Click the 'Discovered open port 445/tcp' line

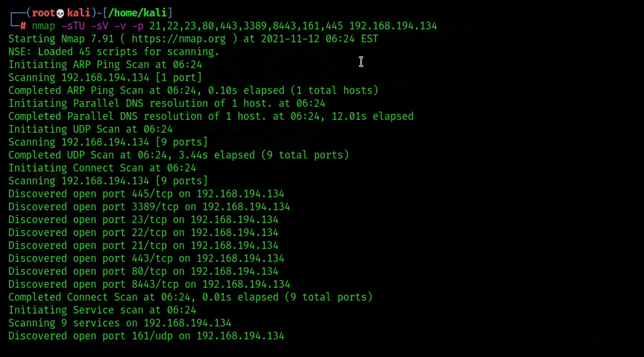tap(146, 194)
